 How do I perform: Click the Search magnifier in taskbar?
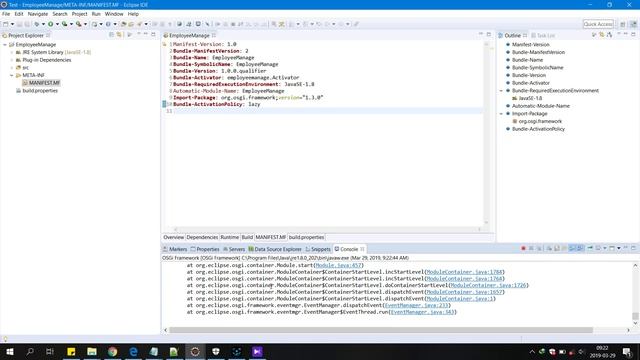30,351
